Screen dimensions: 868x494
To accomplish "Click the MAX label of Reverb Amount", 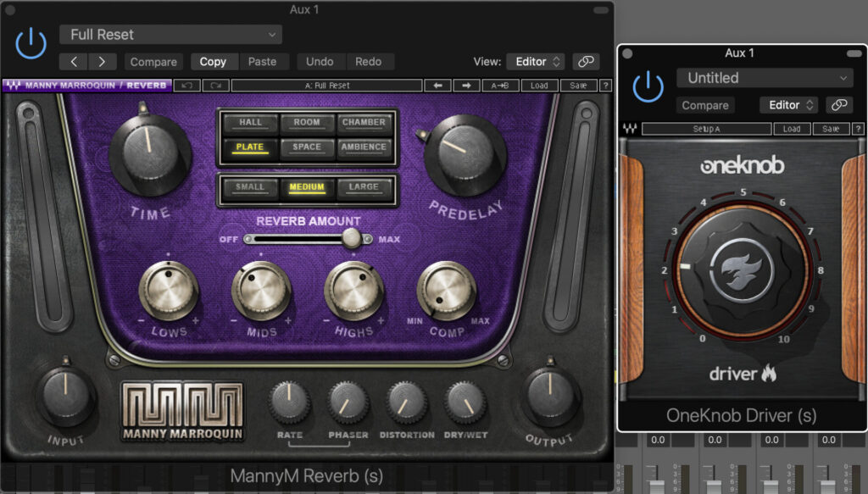I will point(389,239).
